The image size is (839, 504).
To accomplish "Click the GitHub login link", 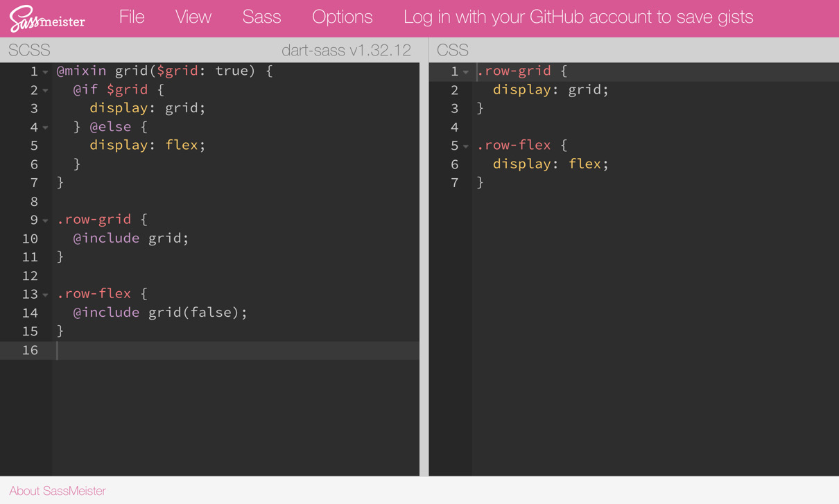I will tap(578, 17).
